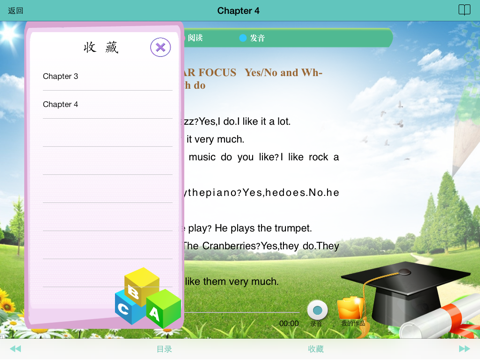Image resolution: width=480 pixels, height=360 pixels.
Task: Close the 收藏 favorites panel
Action: point(160,47)
